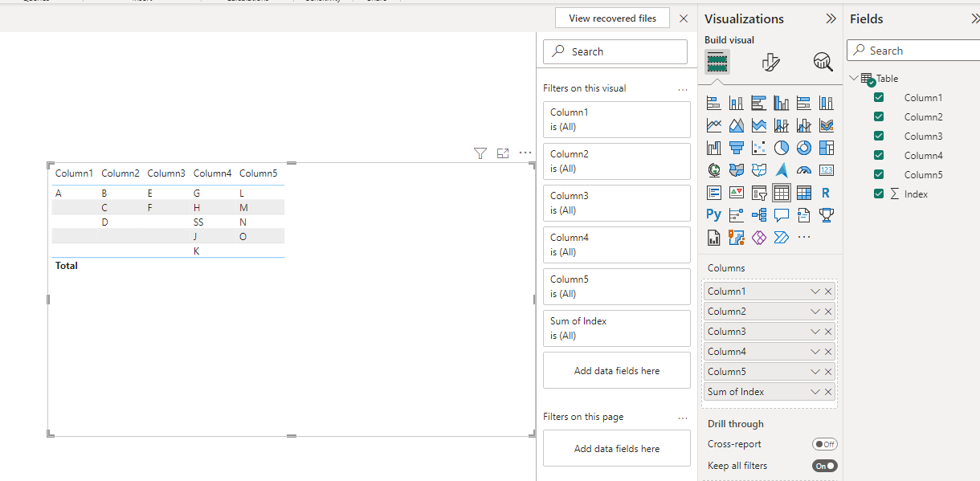
Task: Toggle the Keep all filters switch
Action: coord(824,466)
